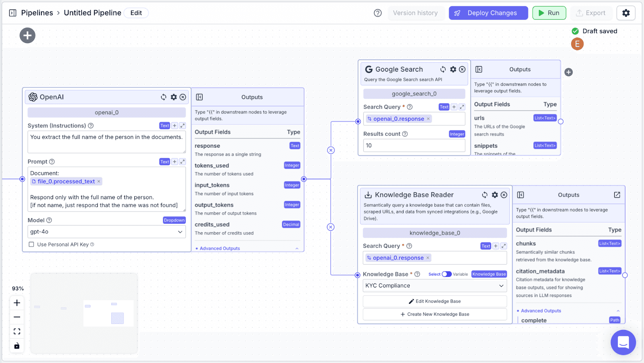This screenshot has width=644, height=363.
Task: Delete the connection to the Google Search node
Action: coord(331,150)
